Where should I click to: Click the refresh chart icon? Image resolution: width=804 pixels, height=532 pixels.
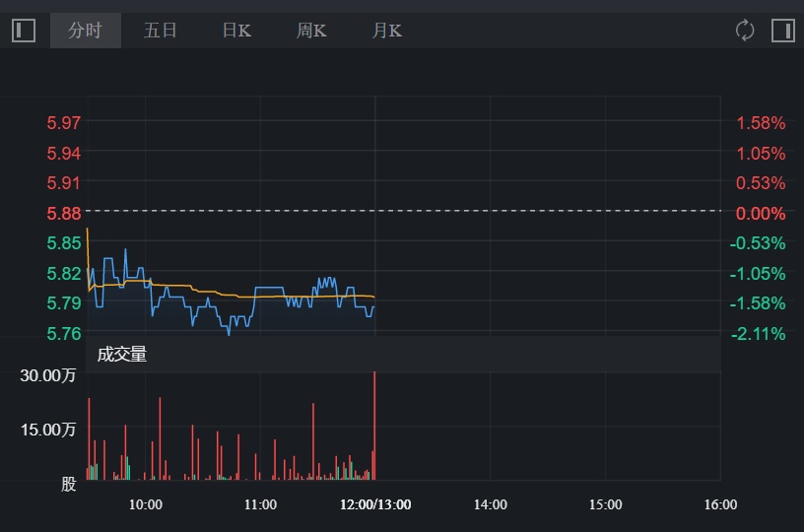(745, 31)
